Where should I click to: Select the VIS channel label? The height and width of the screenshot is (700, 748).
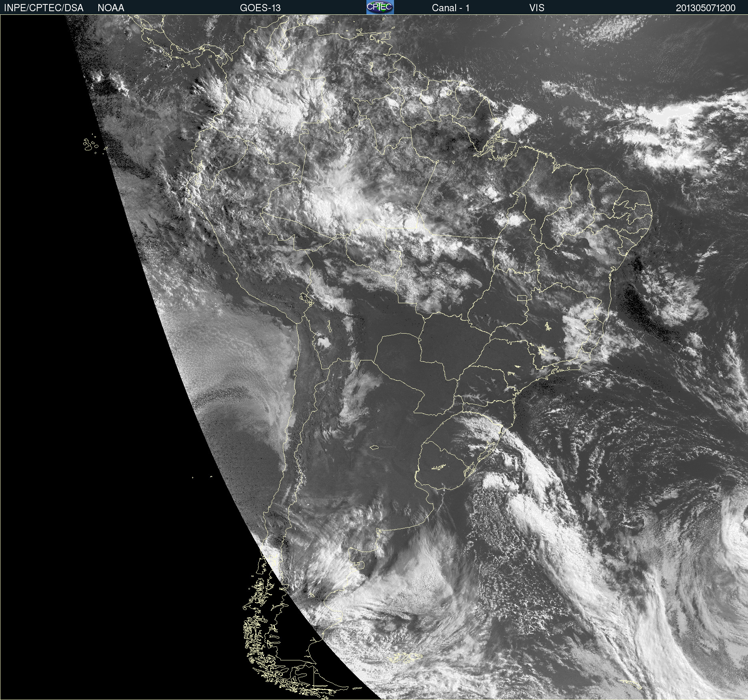[536, 8]
